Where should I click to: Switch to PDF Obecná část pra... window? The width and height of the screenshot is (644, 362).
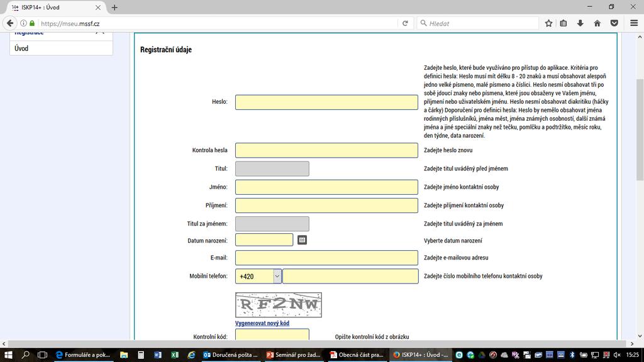click(x=357, y=354)
